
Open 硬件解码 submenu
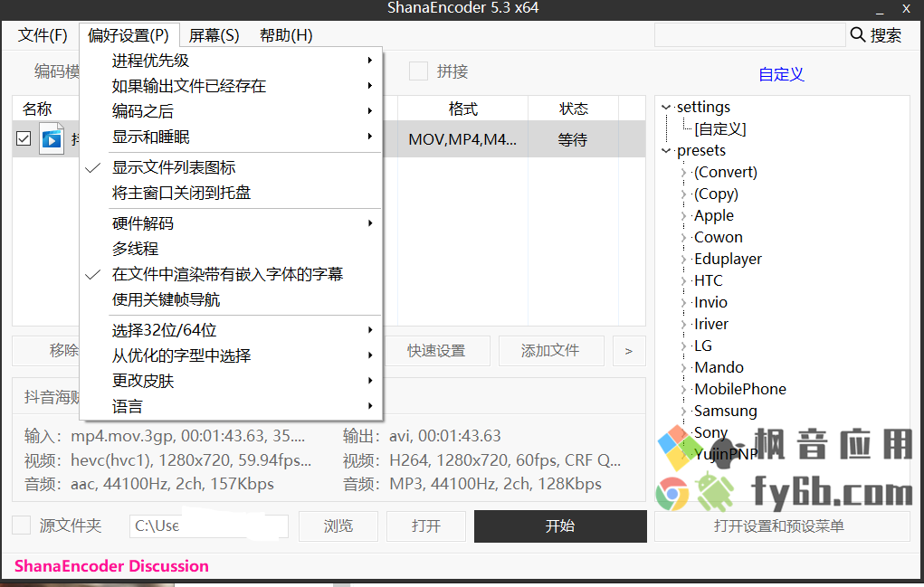pyautogui.click(x=231, y=223)
